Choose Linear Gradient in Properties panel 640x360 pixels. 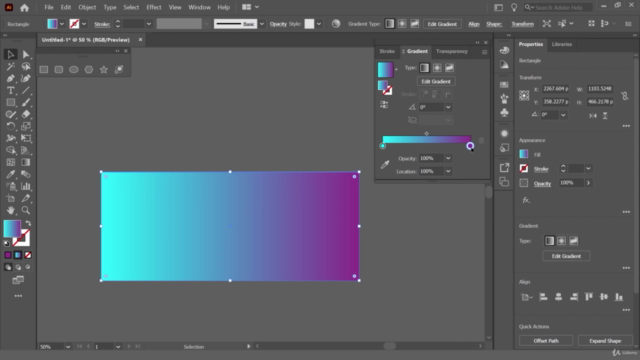(549, 241)
